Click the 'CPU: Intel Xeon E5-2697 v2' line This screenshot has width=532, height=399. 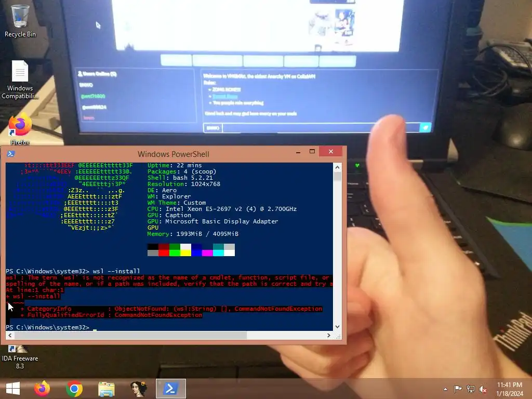[x=222, y=209]
